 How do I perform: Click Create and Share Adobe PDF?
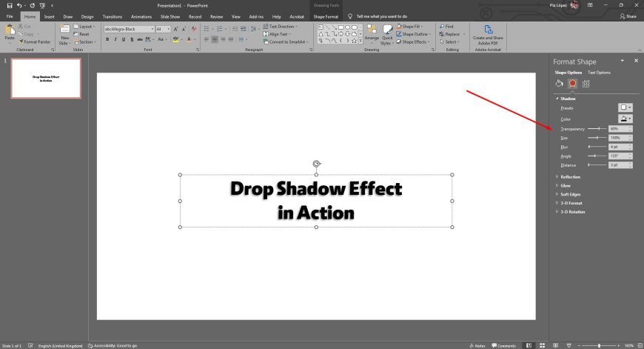pyautogui.click(x=488, y=35)
